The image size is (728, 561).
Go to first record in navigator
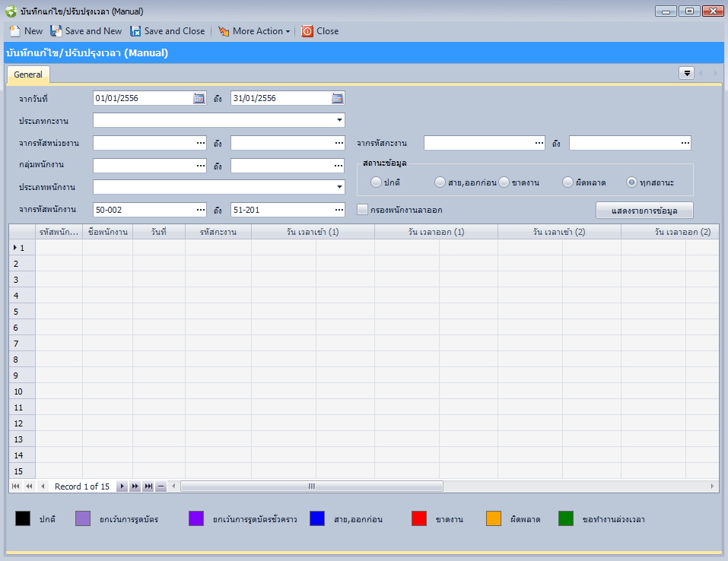coord(16,487)
